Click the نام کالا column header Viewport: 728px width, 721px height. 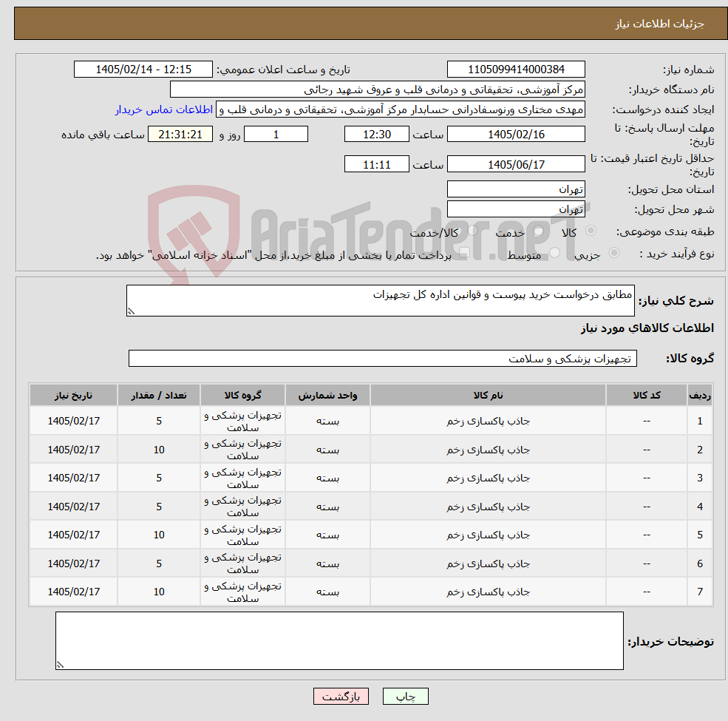pos(488,395)
